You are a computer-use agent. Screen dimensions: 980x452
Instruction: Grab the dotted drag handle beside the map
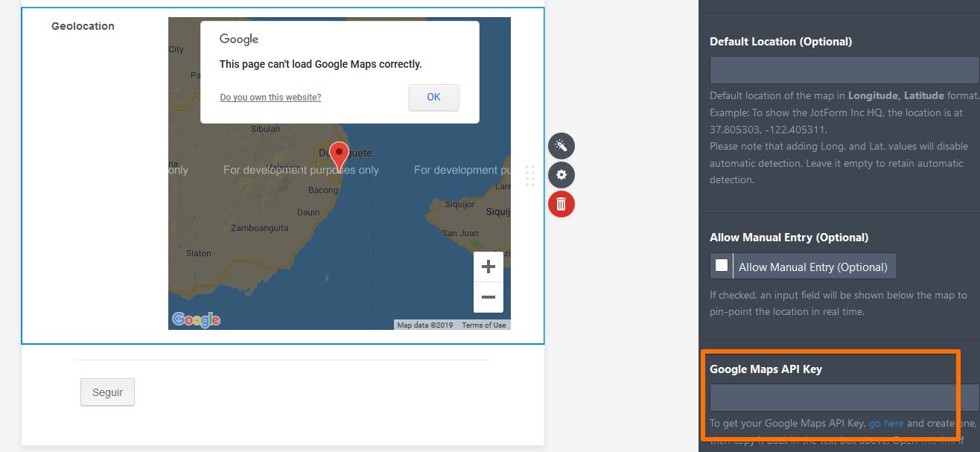(530, 176)
